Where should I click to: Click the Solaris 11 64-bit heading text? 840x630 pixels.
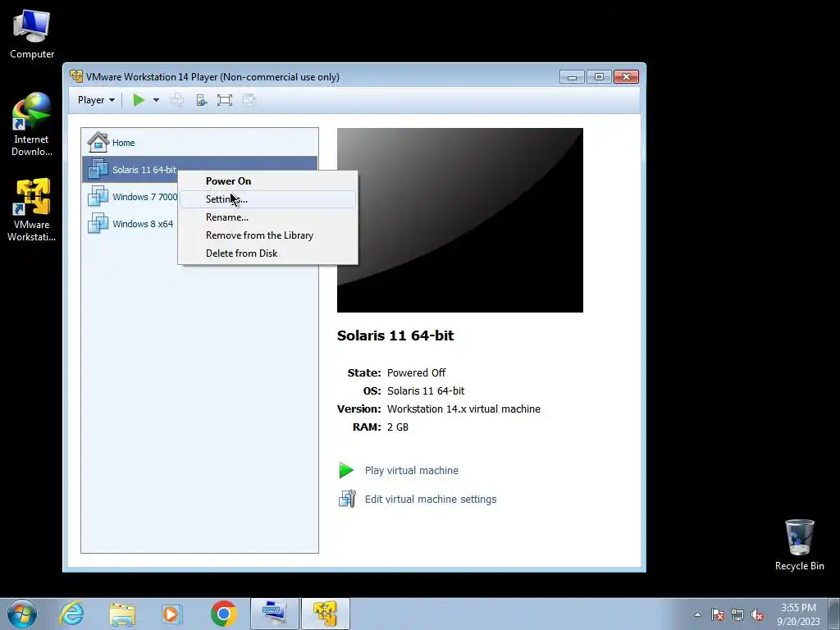click(x=395, y=336)
